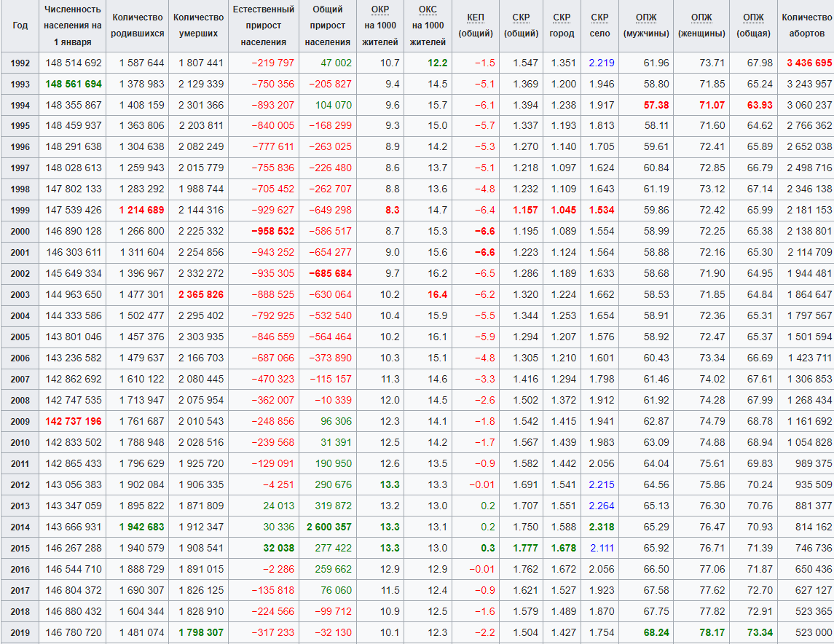This screenshot has width=834, height=644.
Task: Select the 2014 year row label
Action: click(20, 527)
